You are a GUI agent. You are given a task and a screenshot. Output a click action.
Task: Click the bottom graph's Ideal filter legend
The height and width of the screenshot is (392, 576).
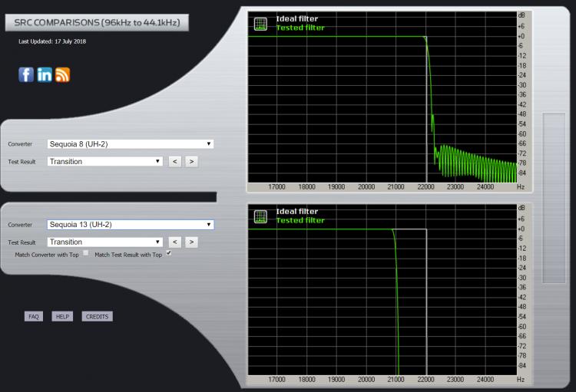pos(296,212)
